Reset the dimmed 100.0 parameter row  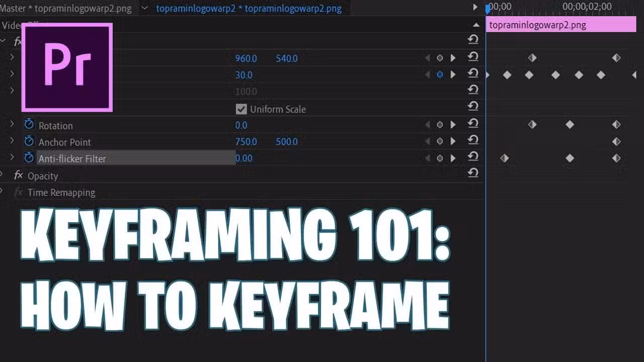coord(472,89)
